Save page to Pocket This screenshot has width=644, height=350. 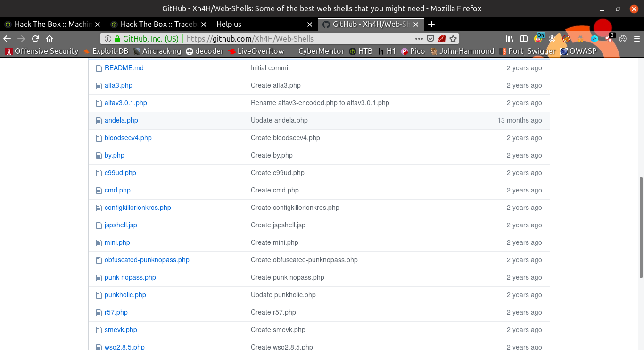[430, 39]
